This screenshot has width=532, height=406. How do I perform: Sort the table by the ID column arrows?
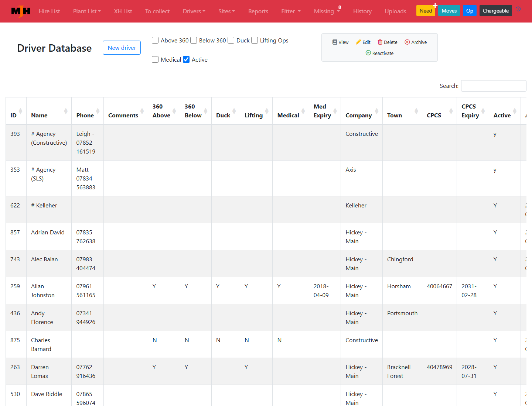click(21, 111)
